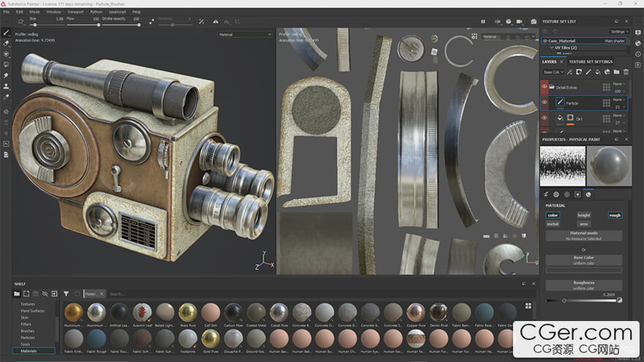Open Particle layer blending mode dropdown

coord(619,99)
